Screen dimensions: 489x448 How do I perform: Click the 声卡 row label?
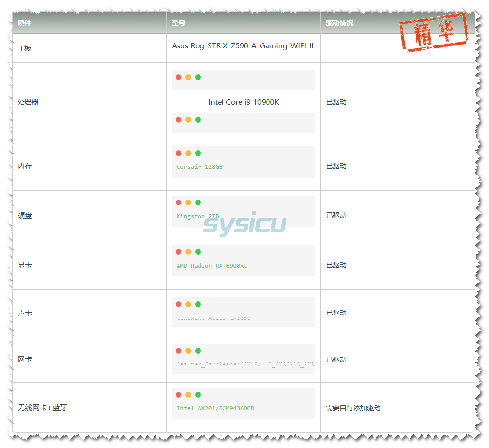click(x=25, y=313)
